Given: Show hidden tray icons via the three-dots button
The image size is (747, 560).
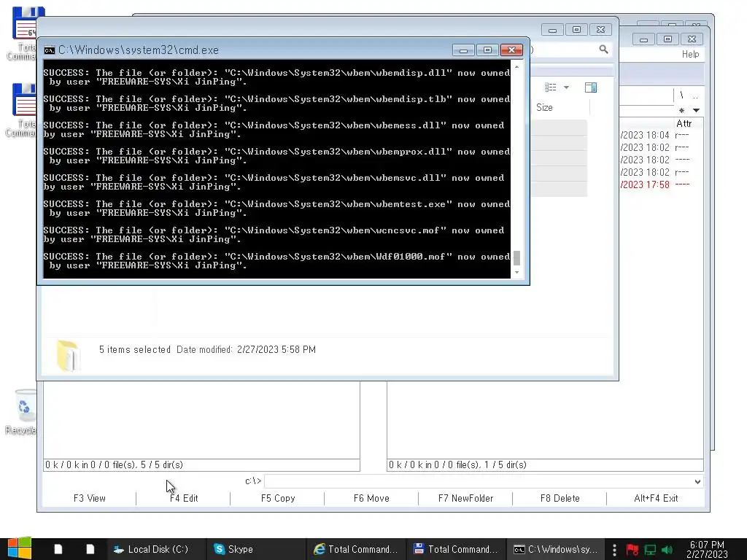Looking at the screenshot, I should (614, 550).
